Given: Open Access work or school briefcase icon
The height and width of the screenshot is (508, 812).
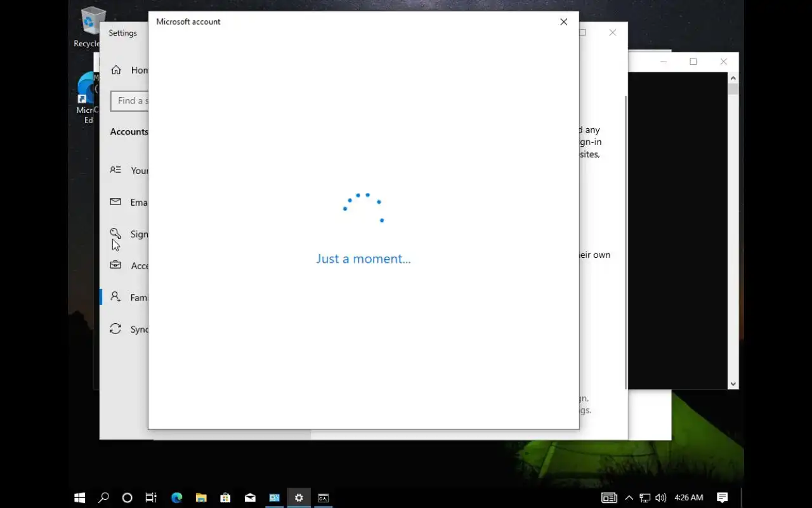Looking at the screenshot, I should coord(115,265).
